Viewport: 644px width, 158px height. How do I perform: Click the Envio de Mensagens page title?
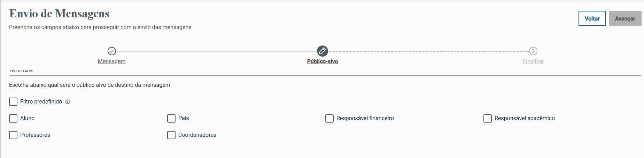59,14
